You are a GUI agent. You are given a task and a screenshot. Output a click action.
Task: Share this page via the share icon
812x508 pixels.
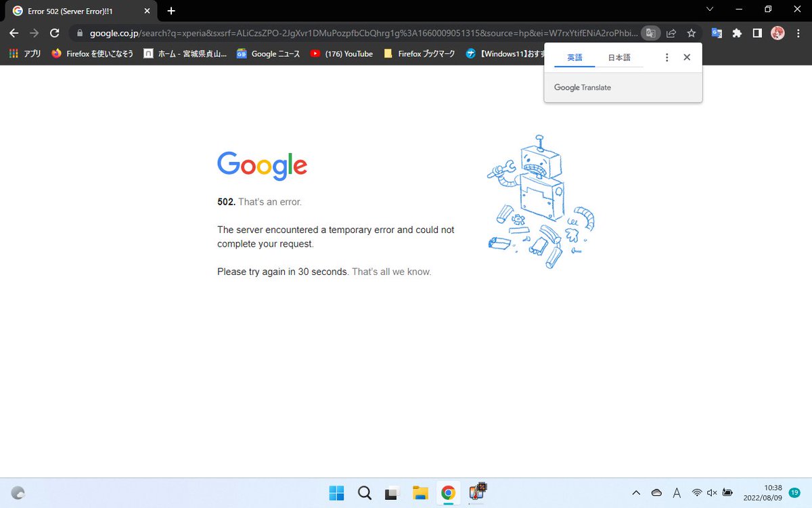tap(671, 33)
